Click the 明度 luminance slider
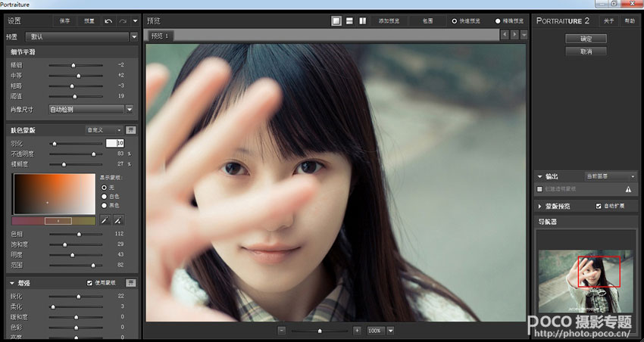Image resolution: width=644 pixels, height=342 pixels. pos(76,255)
